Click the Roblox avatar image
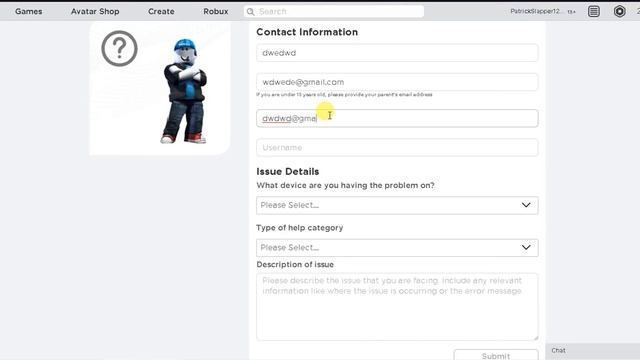This screenshot has width=640, height=360. tap(185, 91)
